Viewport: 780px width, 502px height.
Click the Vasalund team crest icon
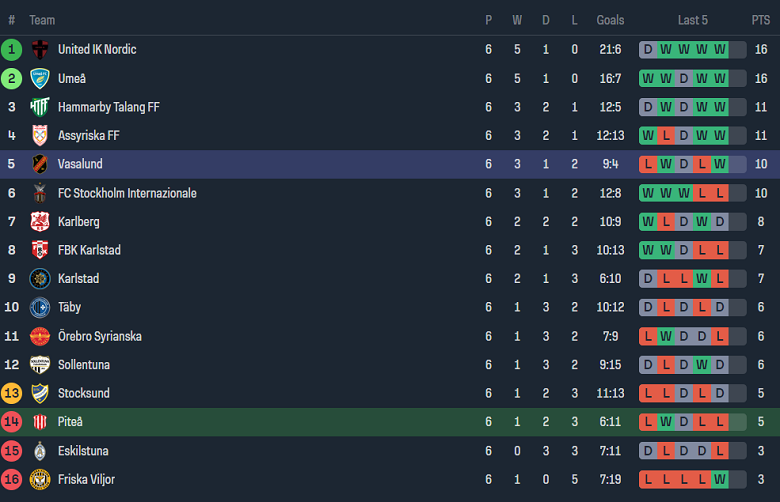coord(40,164)
